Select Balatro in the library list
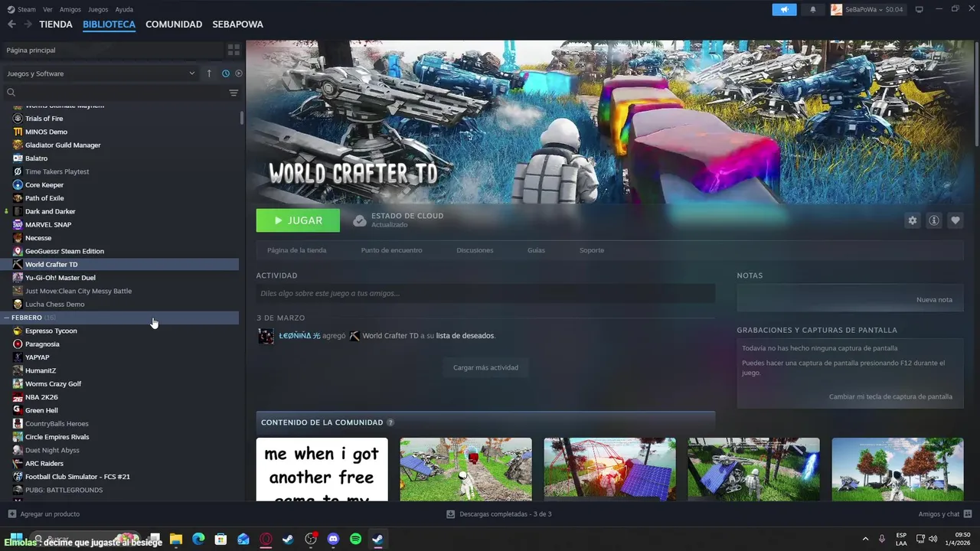980x551 pixels. (x=36, y=158)
